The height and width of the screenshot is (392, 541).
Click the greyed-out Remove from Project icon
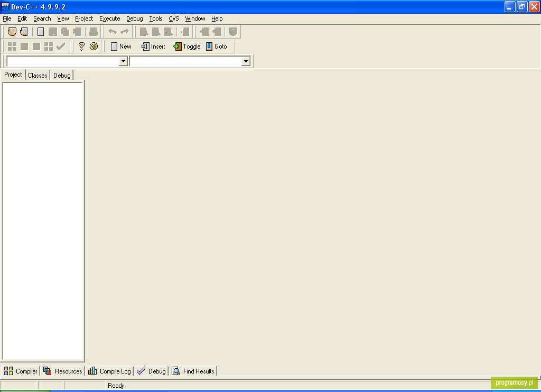coord(216,32)
